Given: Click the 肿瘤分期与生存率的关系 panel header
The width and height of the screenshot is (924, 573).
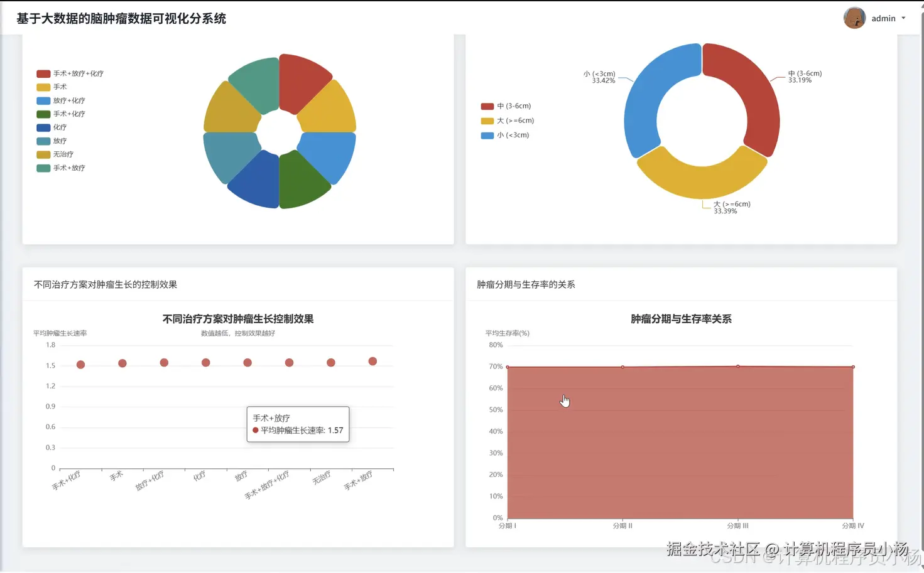Looking at the screenshot, I should [x=526, y=284].
